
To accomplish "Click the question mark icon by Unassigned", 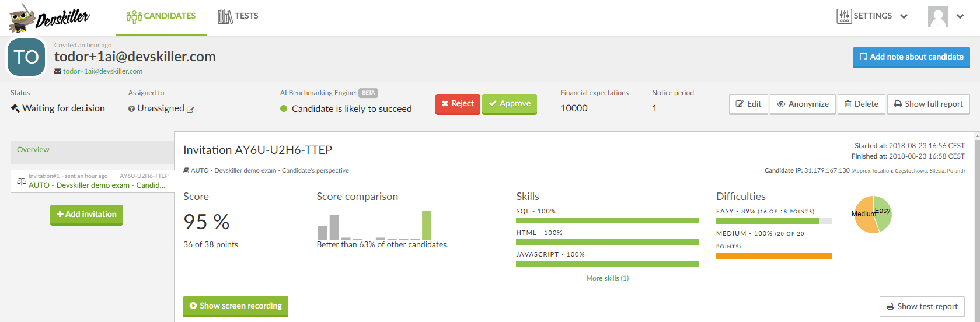I will point(132,109).
